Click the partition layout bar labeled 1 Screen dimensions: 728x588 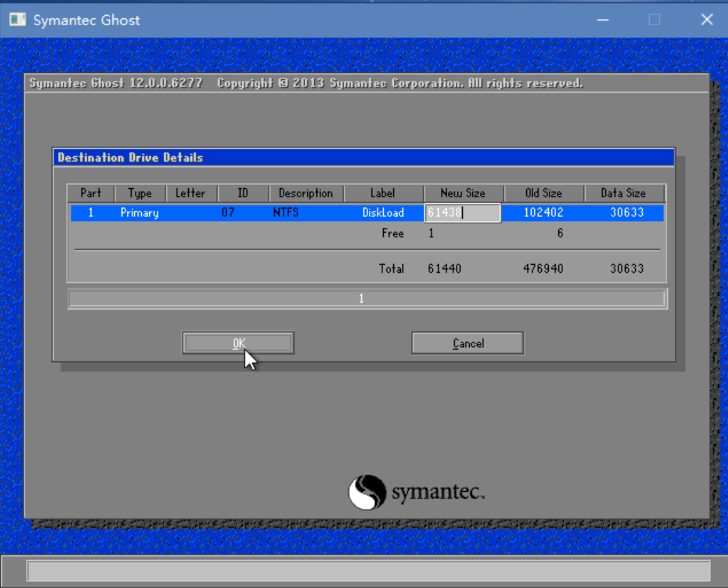tap(367, 299)
